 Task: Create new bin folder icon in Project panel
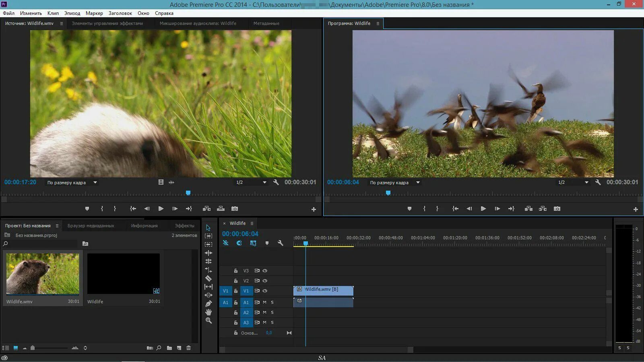pos(169,348)
